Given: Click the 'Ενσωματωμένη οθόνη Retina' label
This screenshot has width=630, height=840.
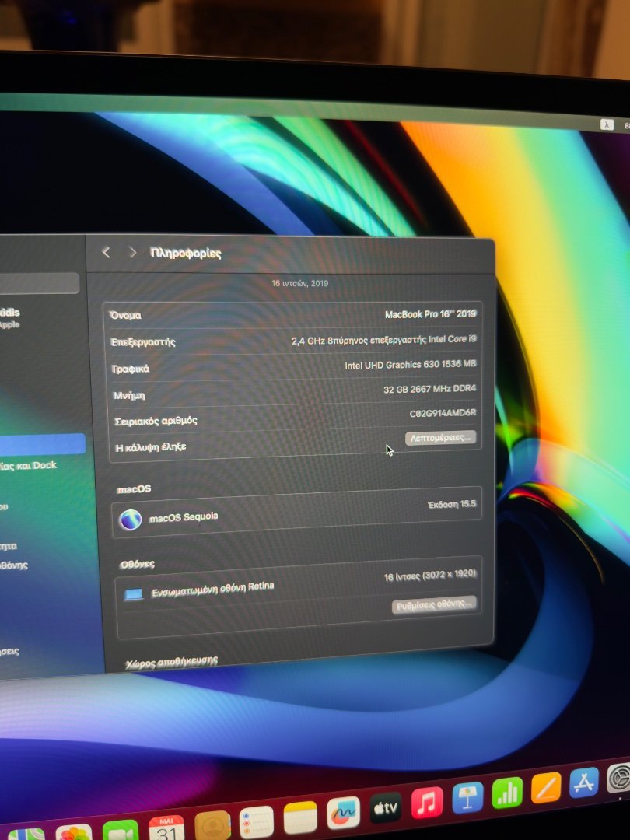Looking at the screenshot, I should (212, 590).
